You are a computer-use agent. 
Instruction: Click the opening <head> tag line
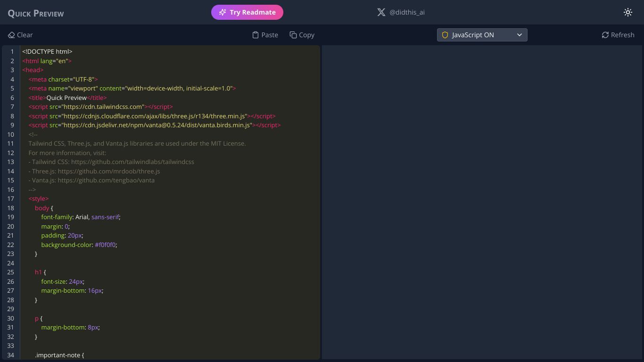(x=33, y=70)
